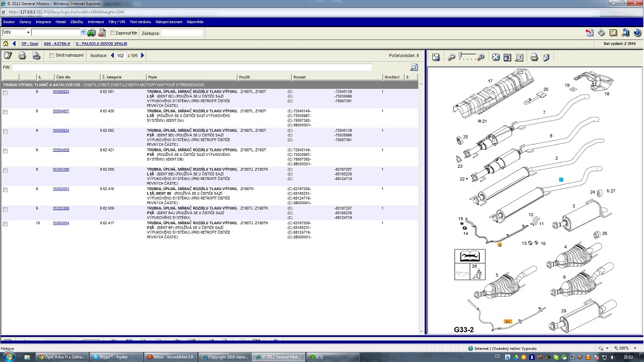
Task: Enable the Zapnout filtr checkbox
Action: pyautogui.click(x=113, y=33)
